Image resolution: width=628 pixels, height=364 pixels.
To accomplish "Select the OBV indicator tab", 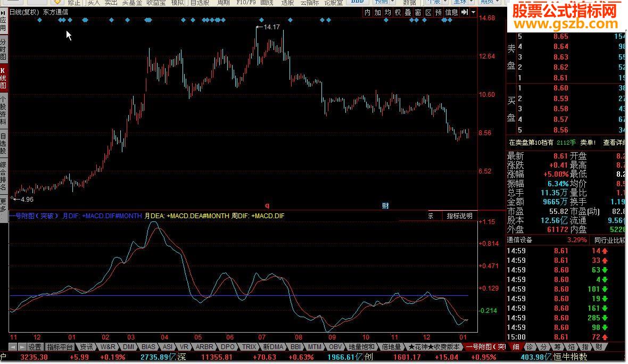I will click(335, 347).
